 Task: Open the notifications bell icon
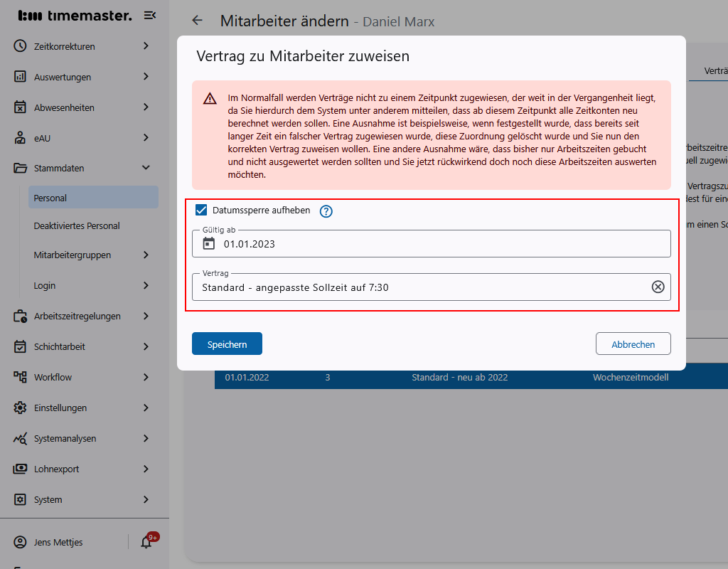tap(146, 542)
